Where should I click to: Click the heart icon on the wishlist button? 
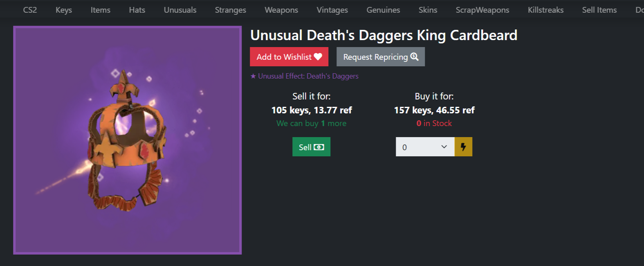[318, 57]
